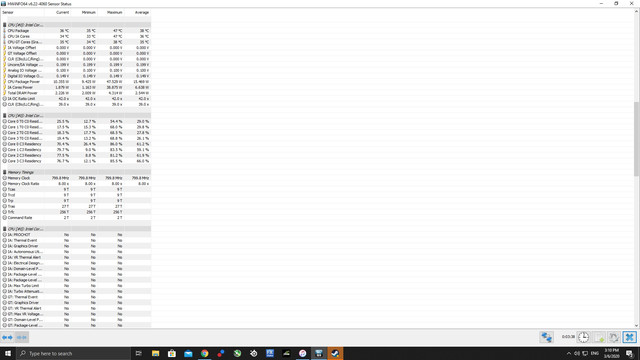Open Task View from the taskbar
Viewport: 640px width, 360px height.
pos(139,353)
